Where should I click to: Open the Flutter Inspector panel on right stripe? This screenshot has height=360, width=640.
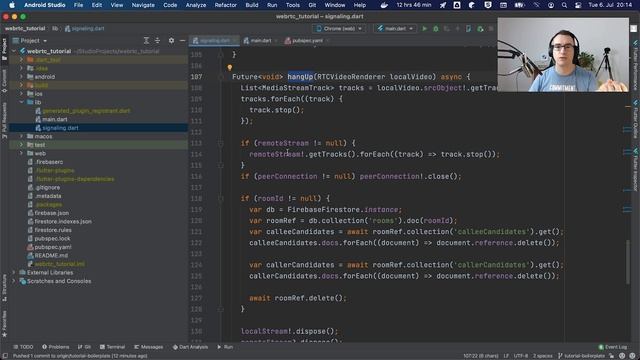pos(636,169)
